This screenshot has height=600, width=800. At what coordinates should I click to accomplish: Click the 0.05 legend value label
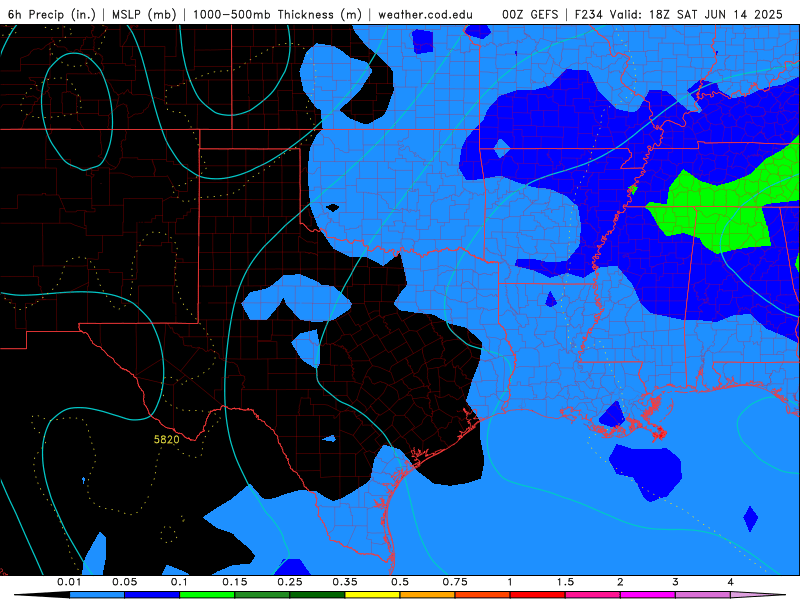124,582
